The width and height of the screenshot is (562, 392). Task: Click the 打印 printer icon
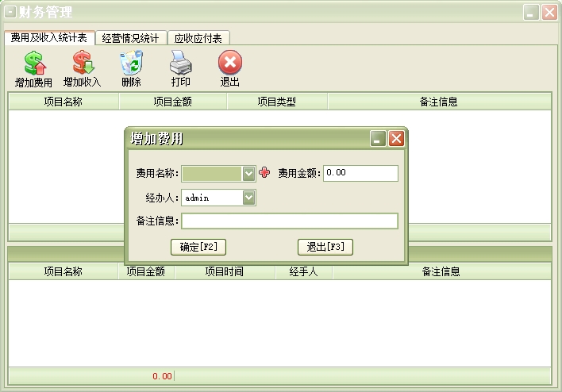point(181,63)
